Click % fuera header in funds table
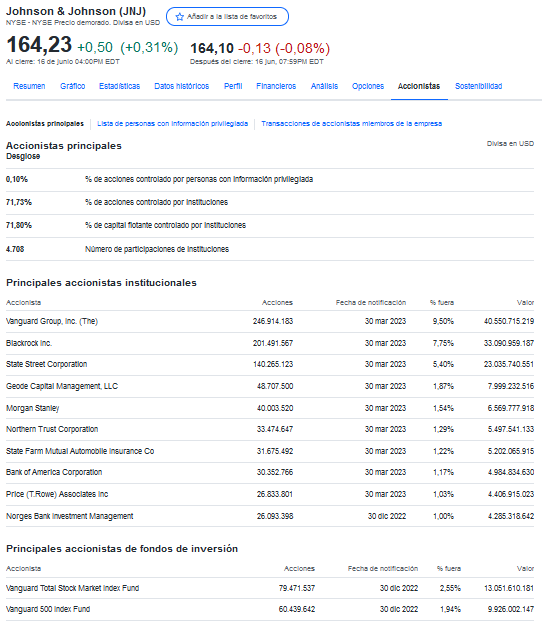Image resolution: width=542 pixels, height=623 pixels. tap(449, 569)
